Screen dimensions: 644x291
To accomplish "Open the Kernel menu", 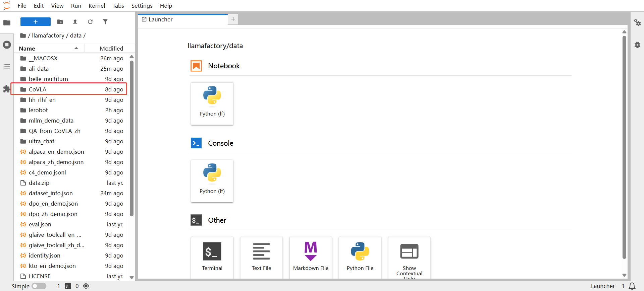I will (x=97, y=6).
